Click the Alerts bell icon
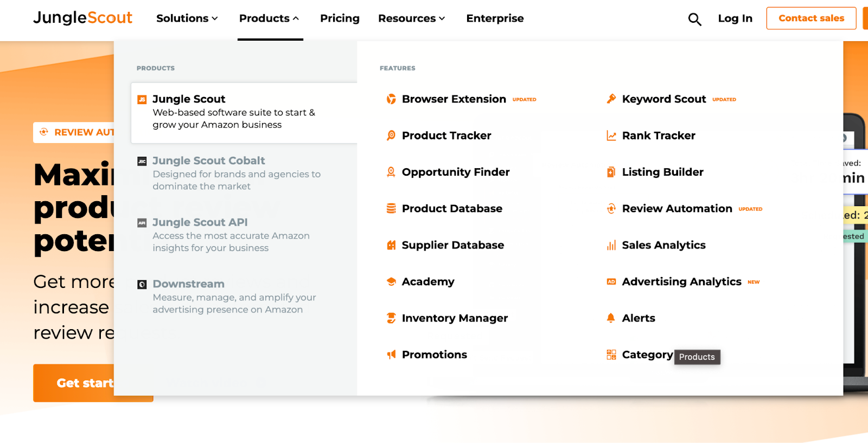 click(611, 318)
